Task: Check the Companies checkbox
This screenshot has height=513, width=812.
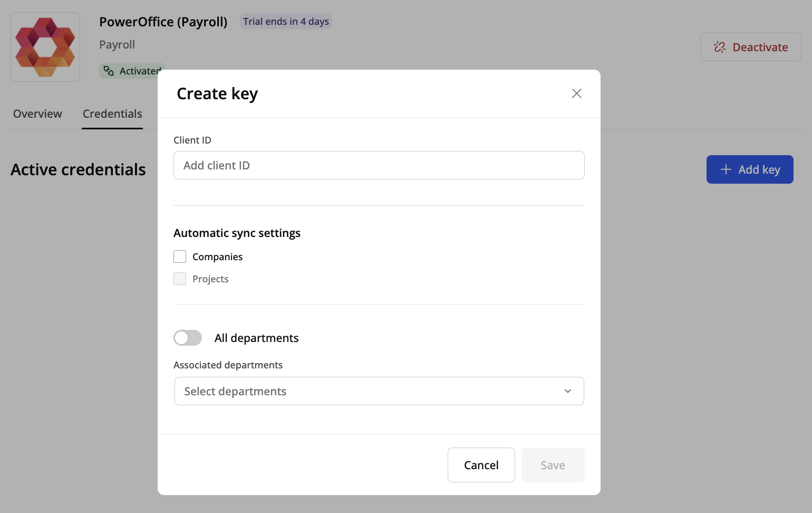Action: click(x=180, y=256)
